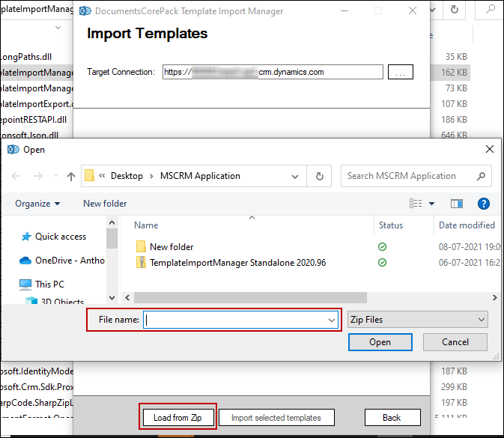Image resolution: width=504 pixels, height=438 pixels.
Task: Click navigation pane scroll down arrow
Action: coord(112,298)
